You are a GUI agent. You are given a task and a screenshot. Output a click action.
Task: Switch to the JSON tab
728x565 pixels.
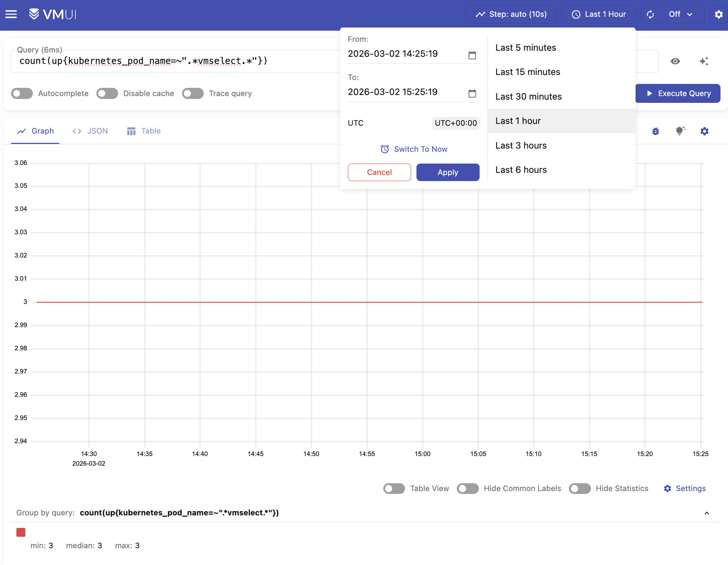point(90,131)
